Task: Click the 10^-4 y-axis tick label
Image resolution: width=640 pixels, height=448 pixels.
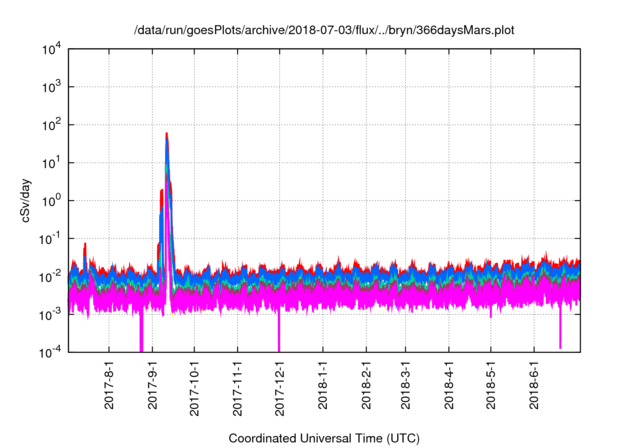Action: pos(50,352)
